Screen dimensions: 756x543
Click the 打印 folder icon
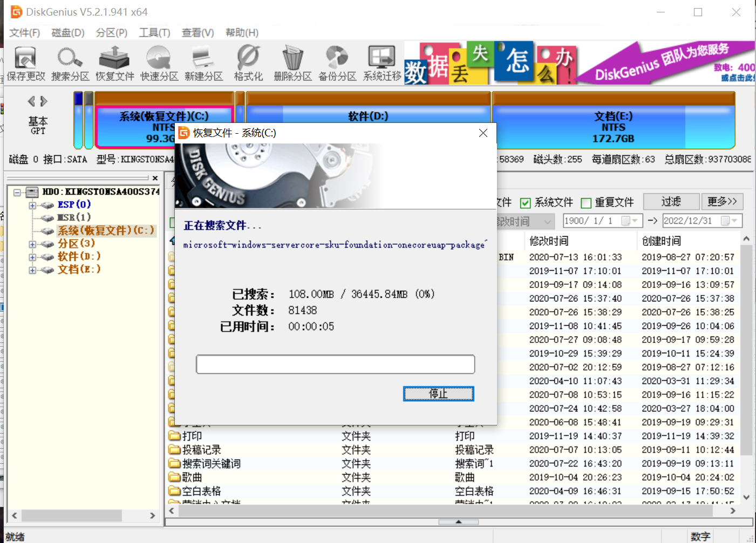(174, 436)
